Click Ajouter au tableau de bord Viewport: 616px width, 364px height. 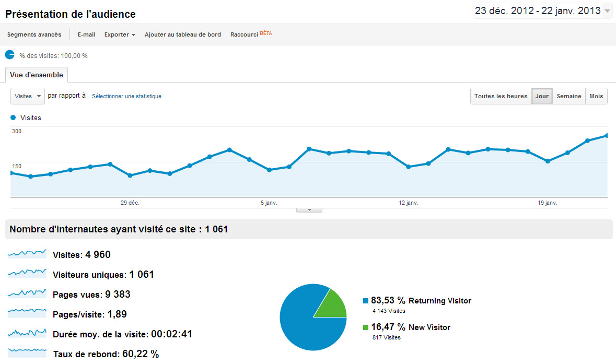(x=183, y=34)
